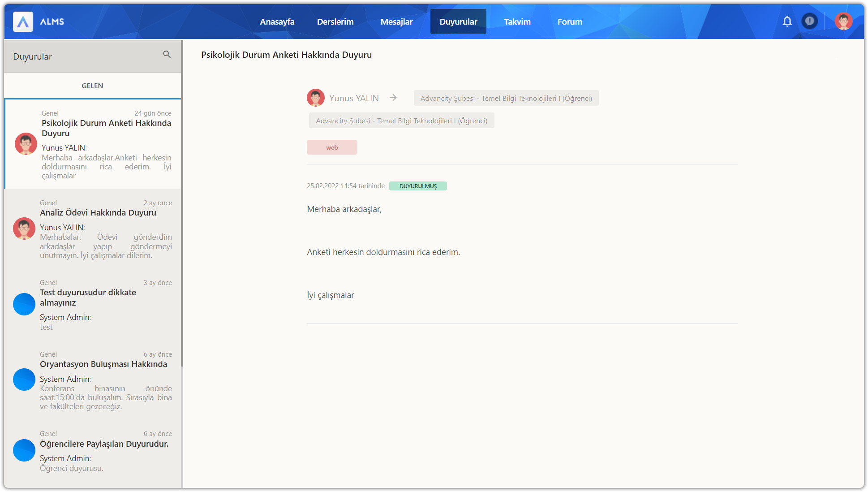
Task: Click the DUYURULMUŞ status badge
Action: pyautogui.click(x=418, y=186)
